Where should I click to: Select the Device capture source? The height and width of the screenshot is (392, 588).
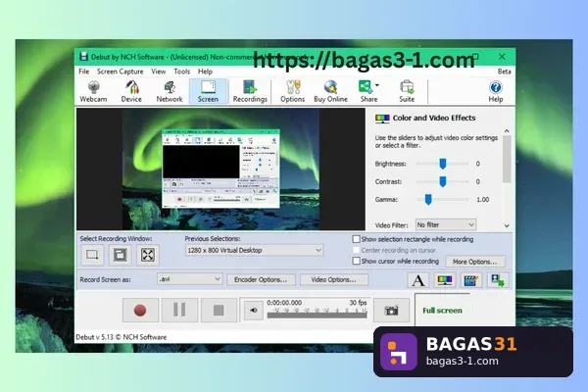(131, 91)
